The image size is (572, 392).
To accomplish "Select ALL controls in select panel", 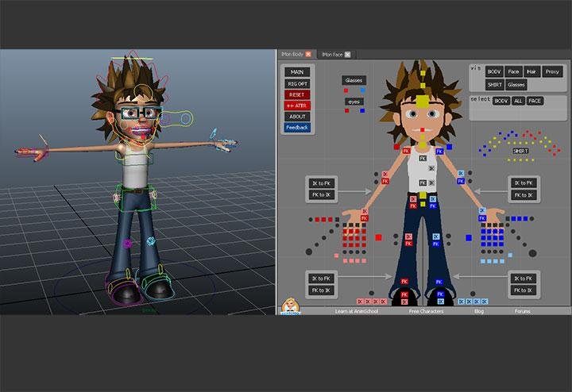I will point(518,101).
